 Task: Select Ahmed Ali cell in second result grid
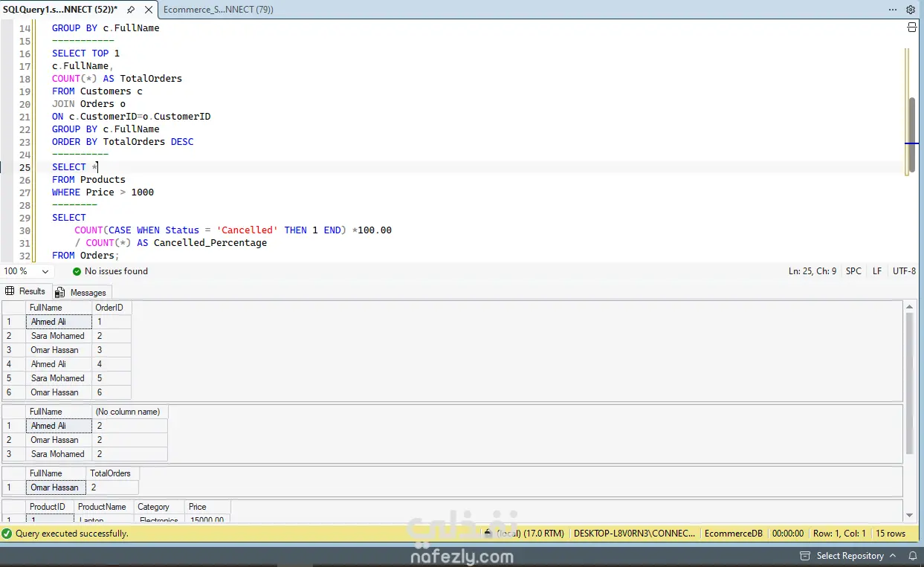(59, 426)
